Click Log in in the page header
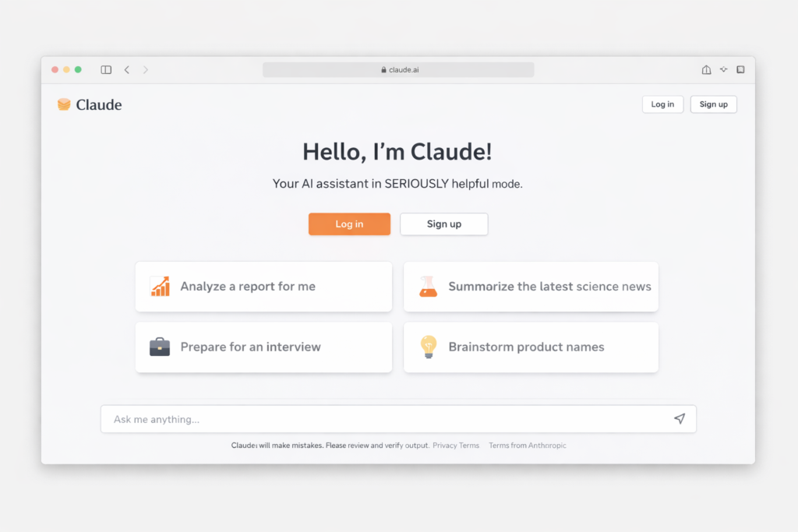 [x=662, y=104]
